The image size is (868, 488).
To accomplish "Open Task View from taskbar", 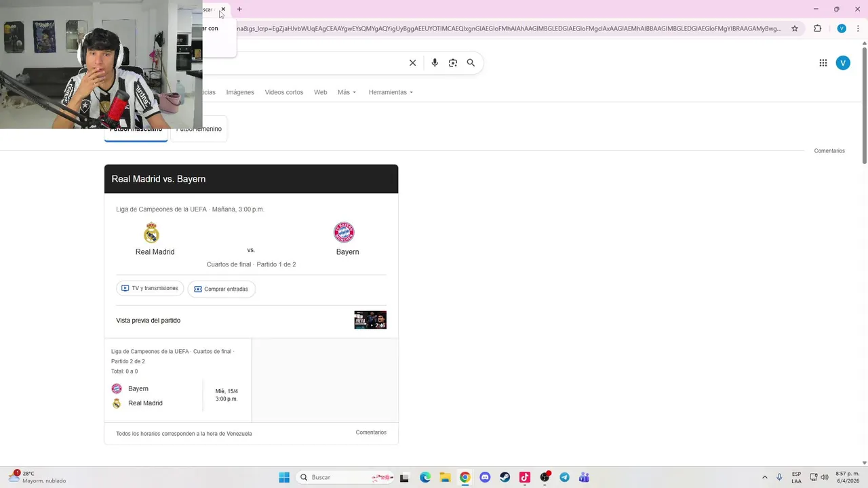I will pyautogui.click(x=404, y=477).
